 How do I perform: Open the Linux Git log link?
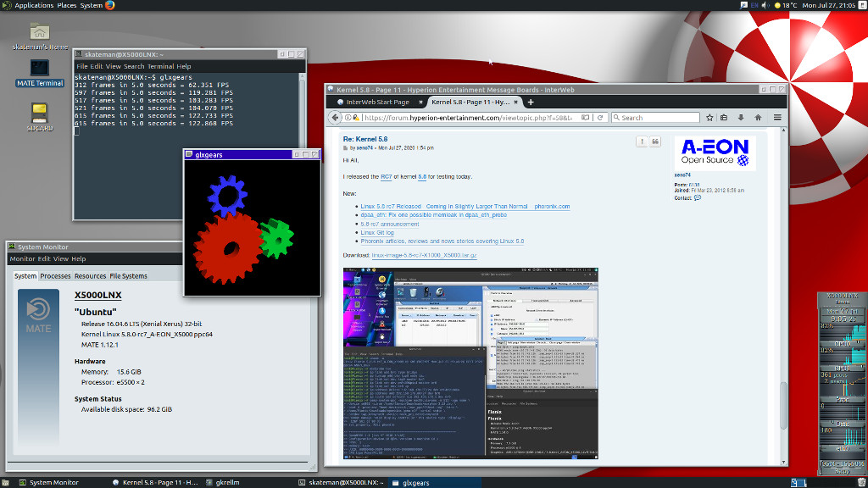(377, 233)
